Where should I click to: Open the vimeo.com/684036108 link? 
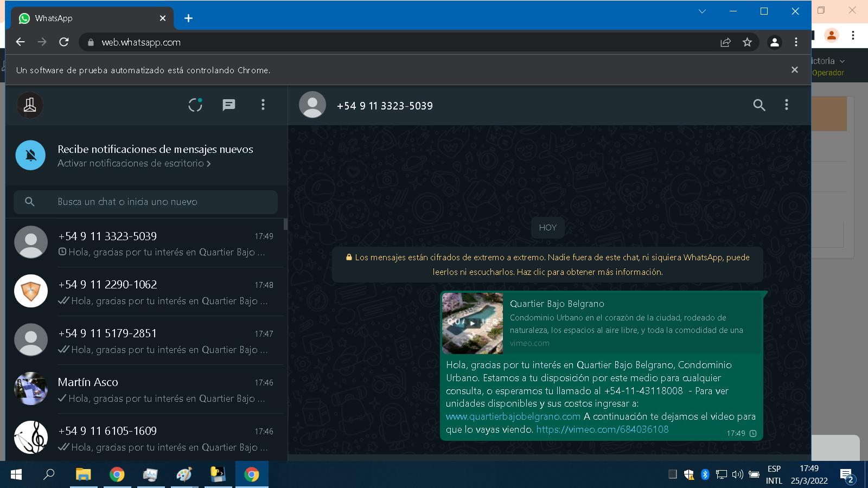pos(602,429)
